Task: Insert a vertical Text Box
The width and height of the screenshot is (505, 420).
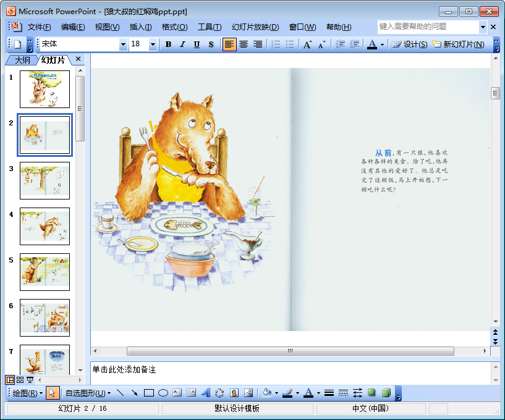Action: pyautogui.click(x=192, y=393)
